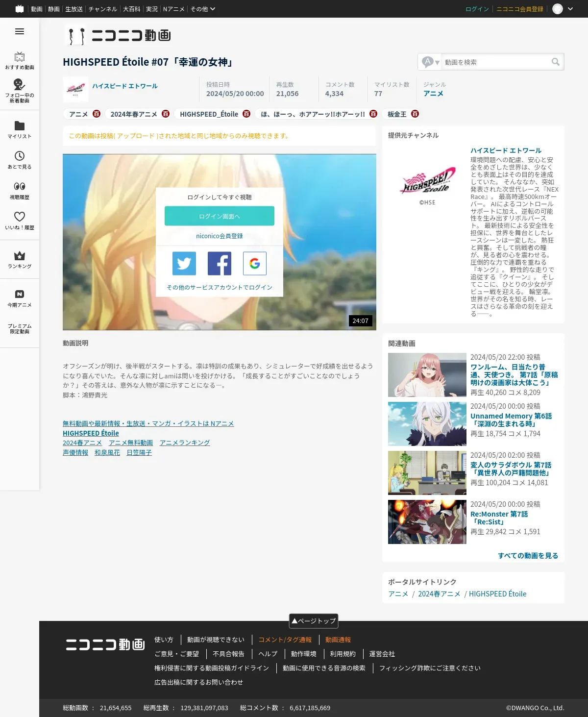The width and height of the screenshot is (588, 717).
Task: Click the search magnifier icon
Action: [556, 62]
